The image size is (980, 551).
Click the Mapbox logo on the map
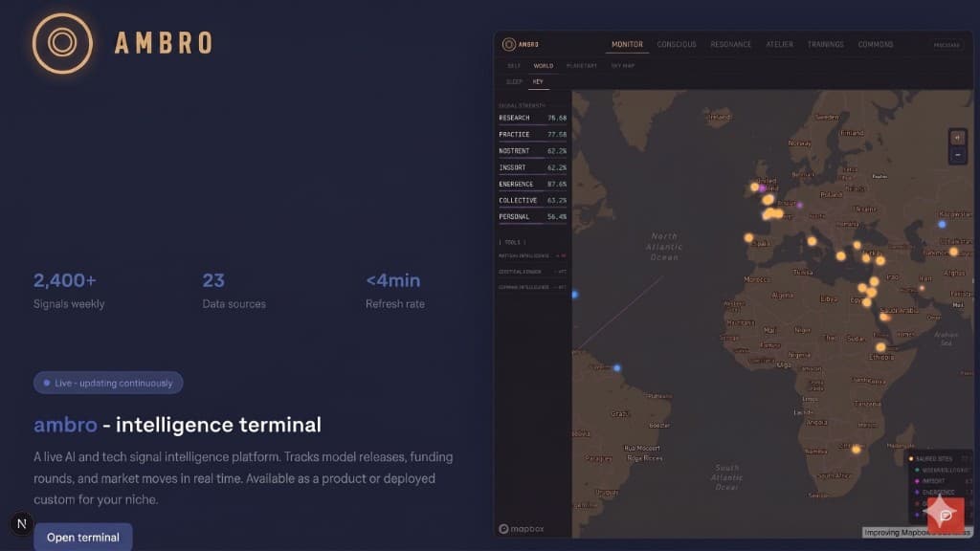pos(522,528)
